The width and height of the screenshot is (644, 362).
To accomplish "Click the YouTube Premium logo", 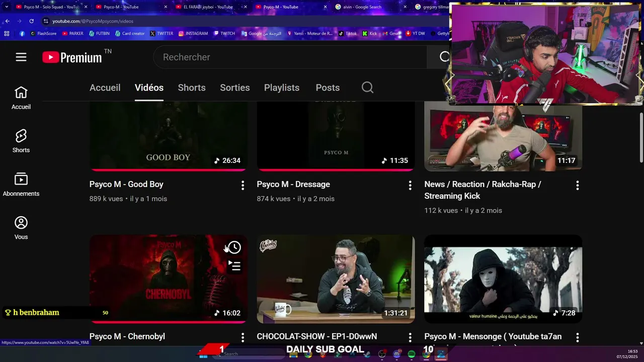I will [72, 57].
